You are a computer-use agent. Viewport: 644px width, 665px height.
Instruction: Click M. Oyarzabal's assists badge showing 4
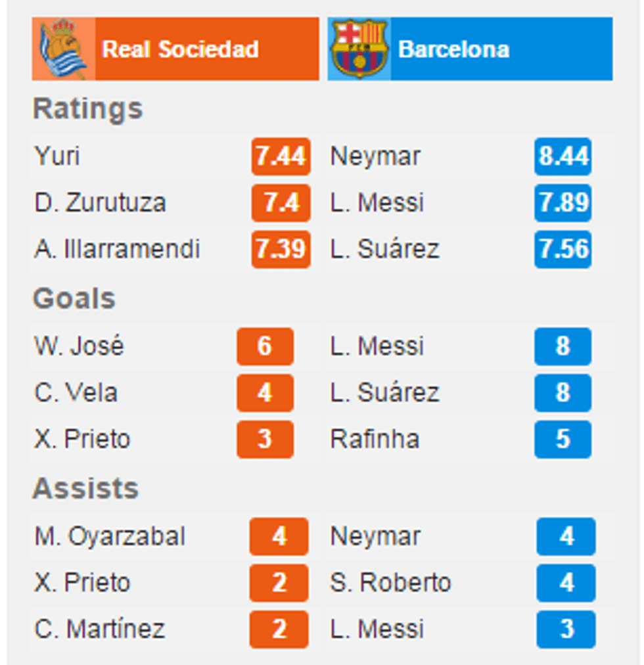[x=278, y=536]
